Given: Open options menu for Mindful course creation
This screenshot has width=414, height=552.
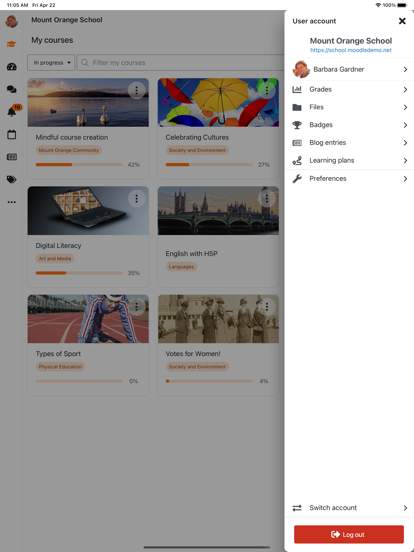Looking at the screenshot, I should 137,90.
